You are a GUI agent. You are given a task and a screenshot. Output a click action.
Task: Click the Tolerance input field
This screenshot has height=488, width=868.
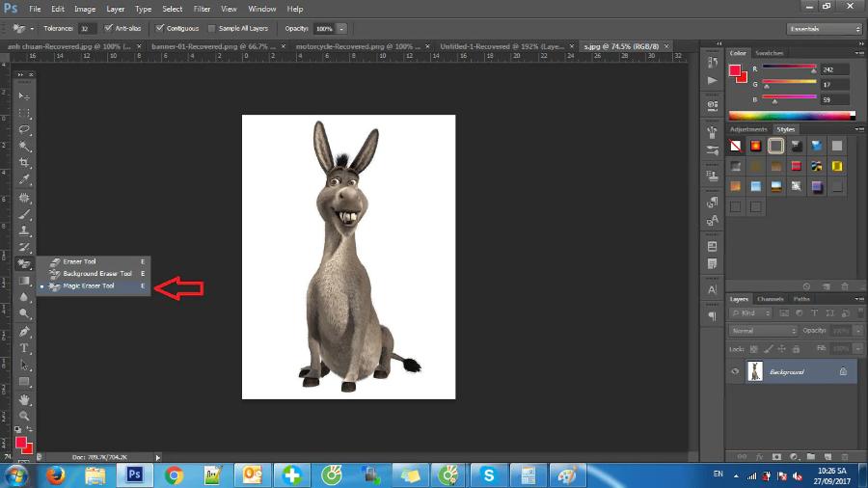[87, 29]
